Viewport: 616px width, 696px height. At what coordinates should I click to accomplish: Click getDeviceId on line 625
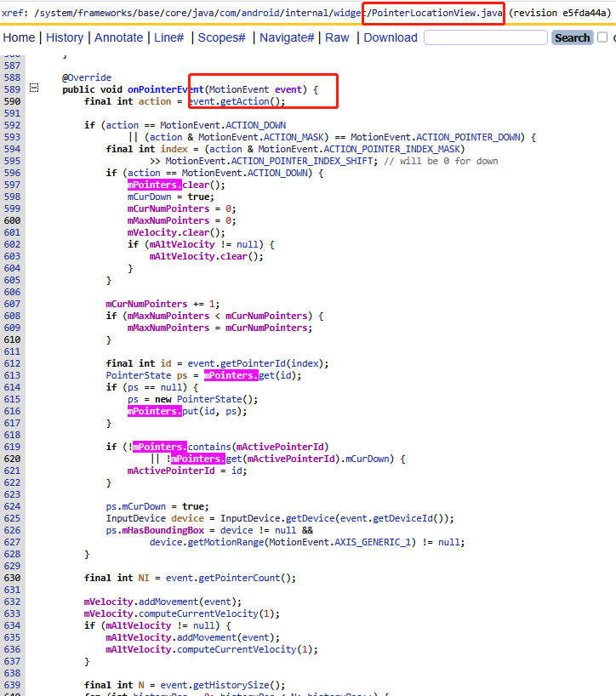click(402, 518)
